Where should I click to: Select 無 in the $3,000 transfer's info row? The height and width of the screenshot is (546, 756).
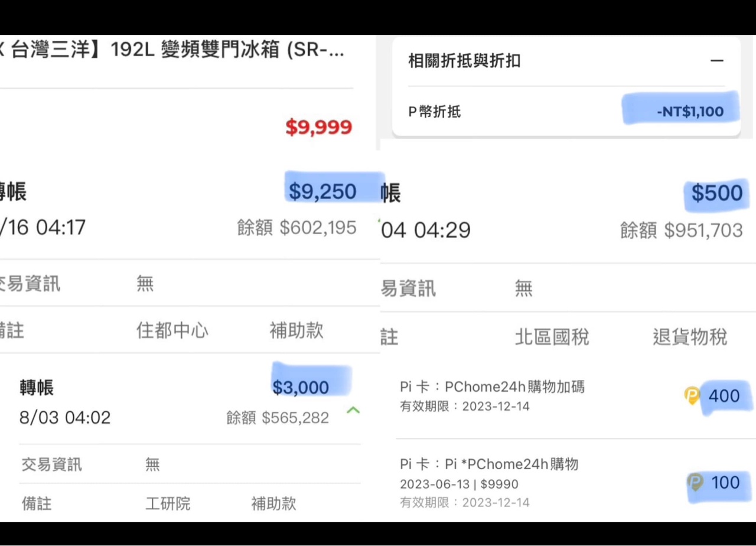(152, 464)
